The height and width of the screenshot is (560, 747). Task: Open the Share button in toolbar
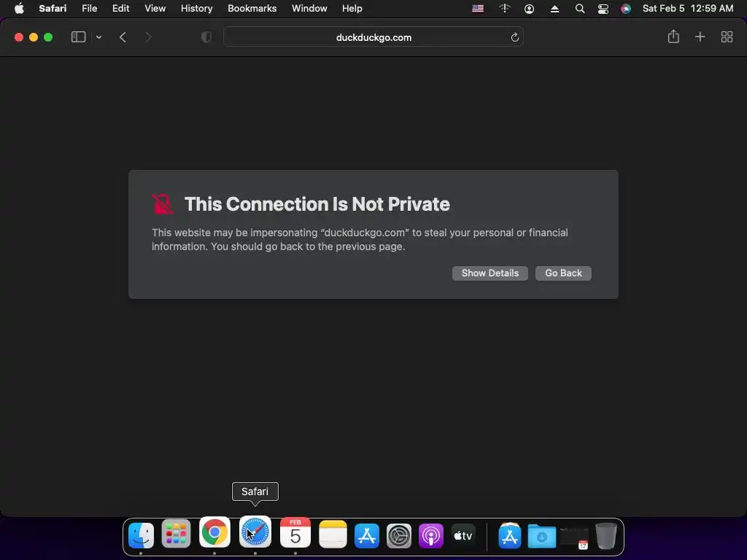click(673, 36)
